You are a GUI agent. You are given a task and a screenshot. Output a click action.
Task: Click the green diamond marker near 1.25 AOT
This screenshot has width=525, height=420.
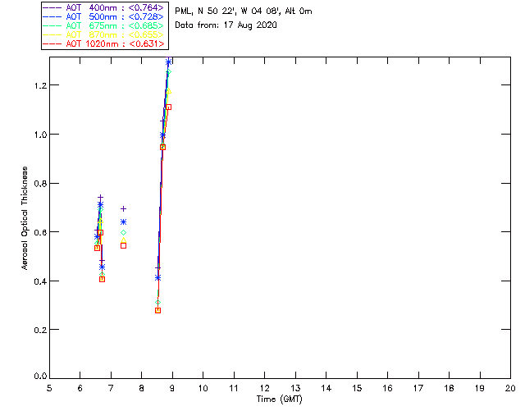(x=168, y=71)
